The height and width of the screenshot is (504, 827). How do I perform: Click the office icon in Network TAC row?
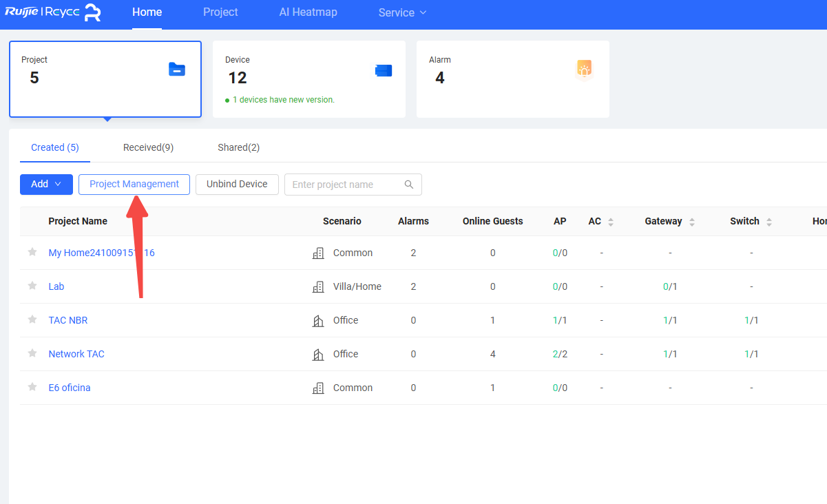pyautogui.click(x=318, y=355)
